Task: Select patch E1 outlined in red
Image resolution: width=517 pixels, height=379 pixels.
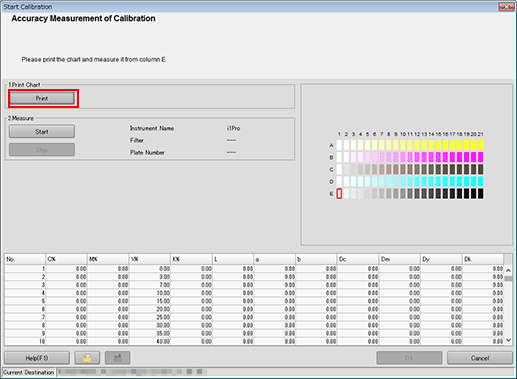Action: point(339,194)
